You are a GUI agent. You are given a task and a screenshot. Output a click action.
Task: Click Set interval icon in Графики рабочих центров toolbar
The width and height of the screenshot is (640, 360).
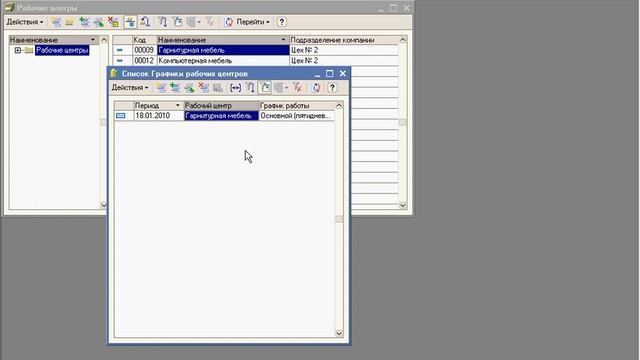[236, 88]
